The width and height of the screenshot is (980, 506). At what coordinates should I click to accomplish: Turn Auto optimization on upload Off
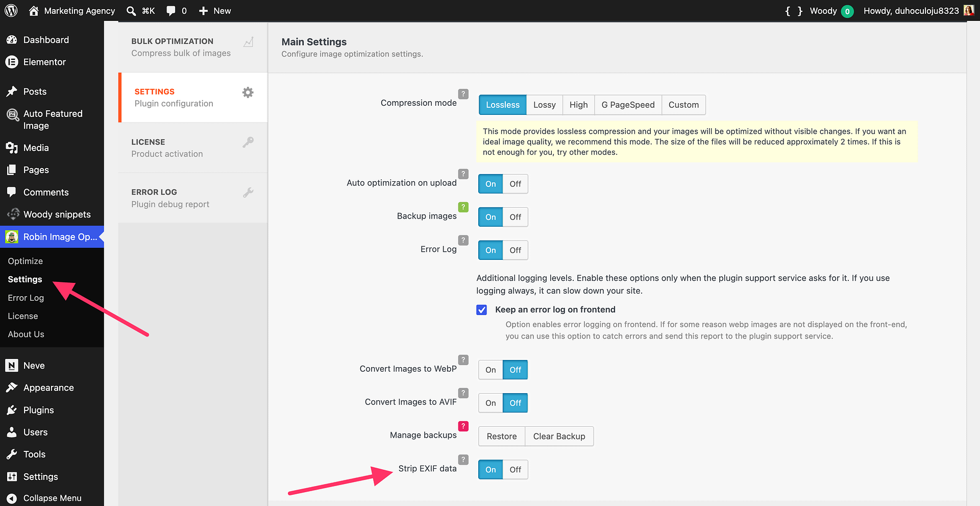click(515, 184)
